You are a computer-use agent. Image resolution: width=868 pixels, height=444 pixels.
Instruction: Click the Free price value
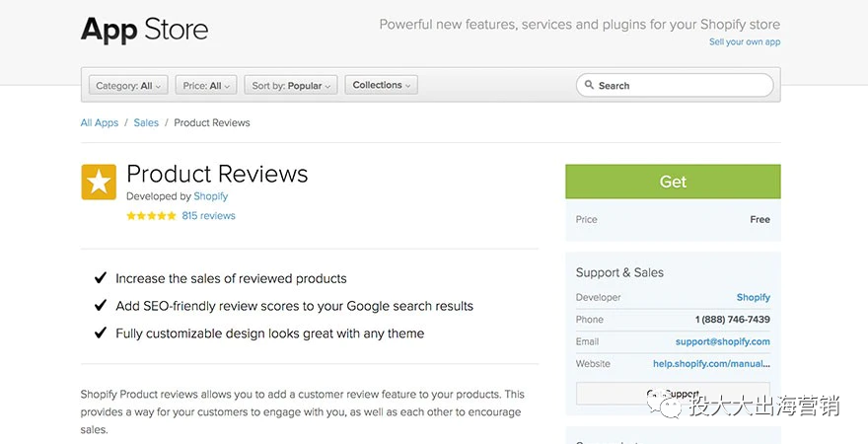759,219
